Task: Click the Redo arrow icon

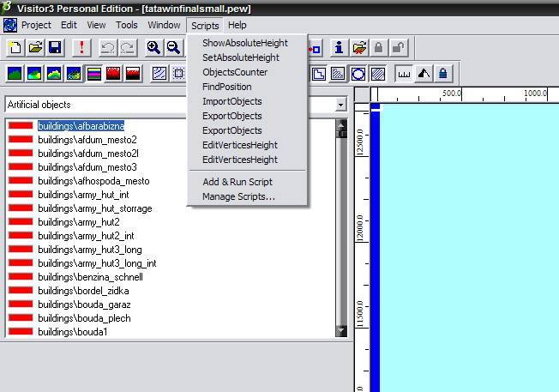Action: click(x=128, y=47)
